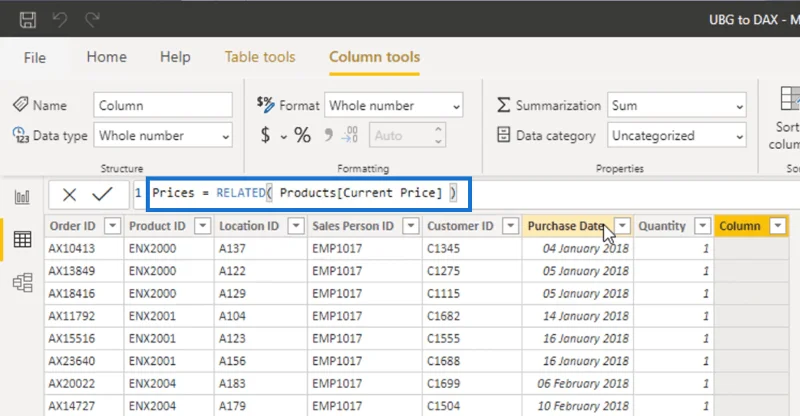Open Order ID column filter dropdown

click(112, 226)
